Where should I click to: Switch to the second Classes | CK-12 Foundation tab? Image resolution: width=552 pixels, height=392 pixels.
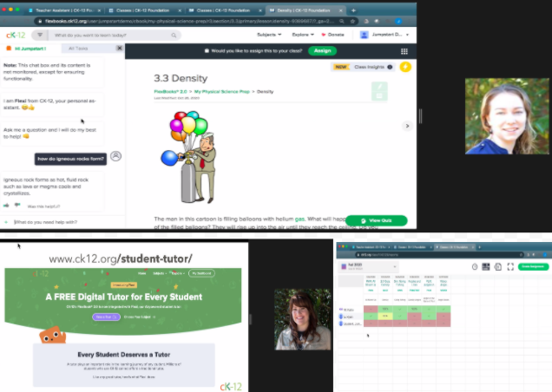(226, 10)
